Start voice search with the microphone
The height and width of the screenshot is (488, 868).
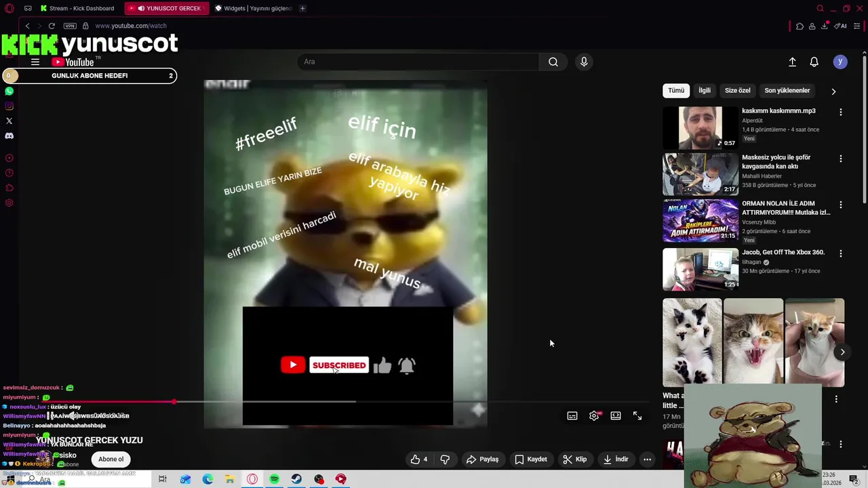tap(584, 62)
